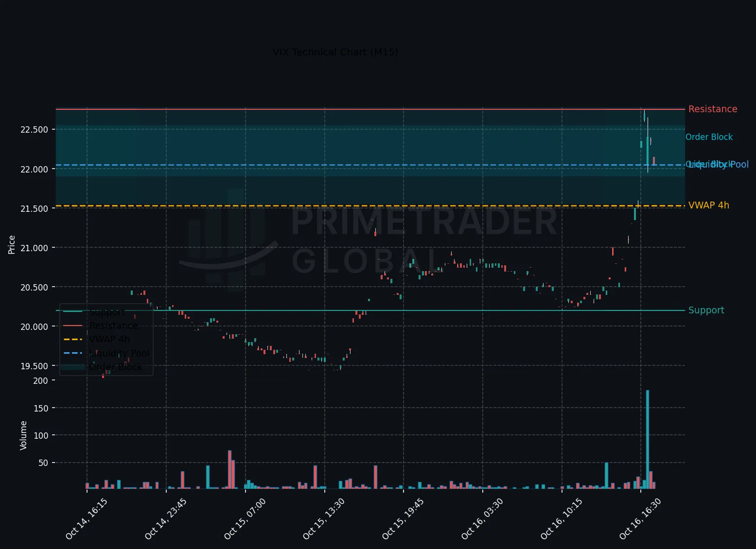Click the 50 volume axis tick

pyautogui.click(x=43, y=463)
